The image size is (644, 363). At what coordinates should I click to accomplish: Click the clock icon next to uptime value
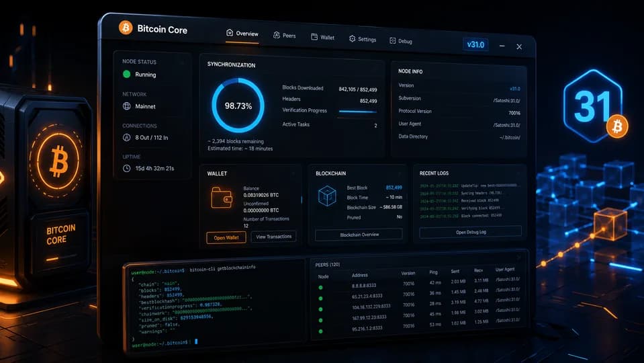coord(126,168)
